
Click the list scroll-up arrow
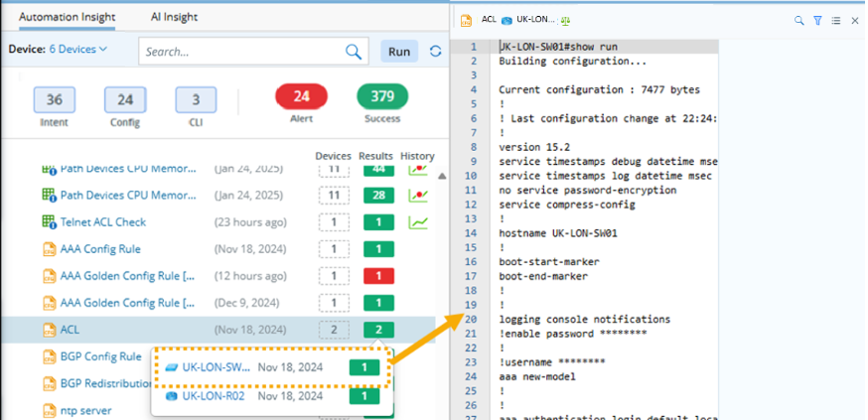pos(442,177)
